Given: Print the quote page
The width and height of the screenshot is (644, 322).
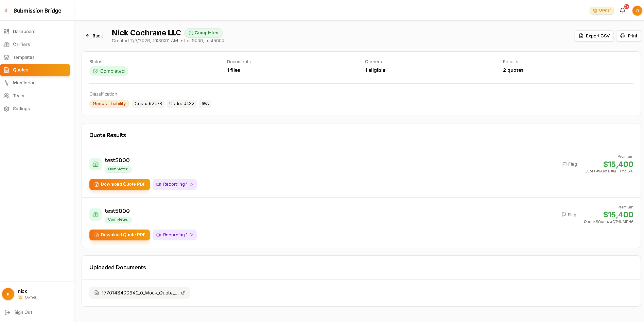Looking at the screenshot, I should pyautogui.click(x=628, y=36).
